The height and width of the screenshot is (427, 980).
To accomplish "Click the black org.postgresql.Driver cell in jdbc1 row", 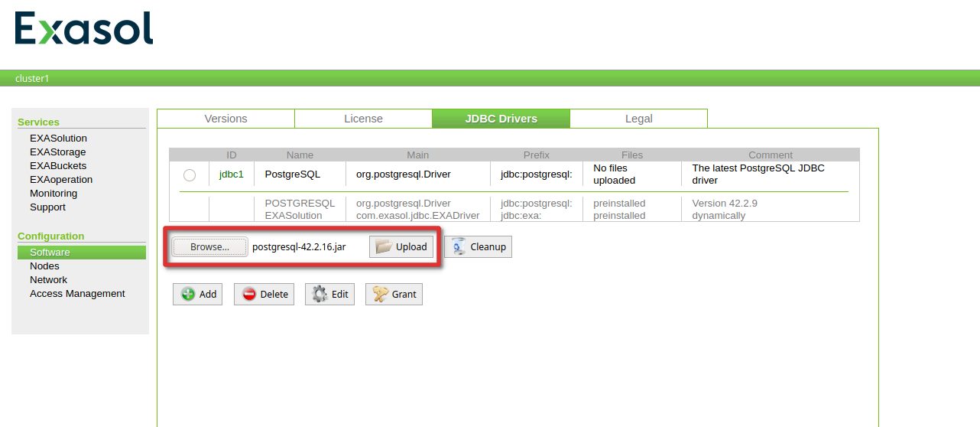I will 404,174.
